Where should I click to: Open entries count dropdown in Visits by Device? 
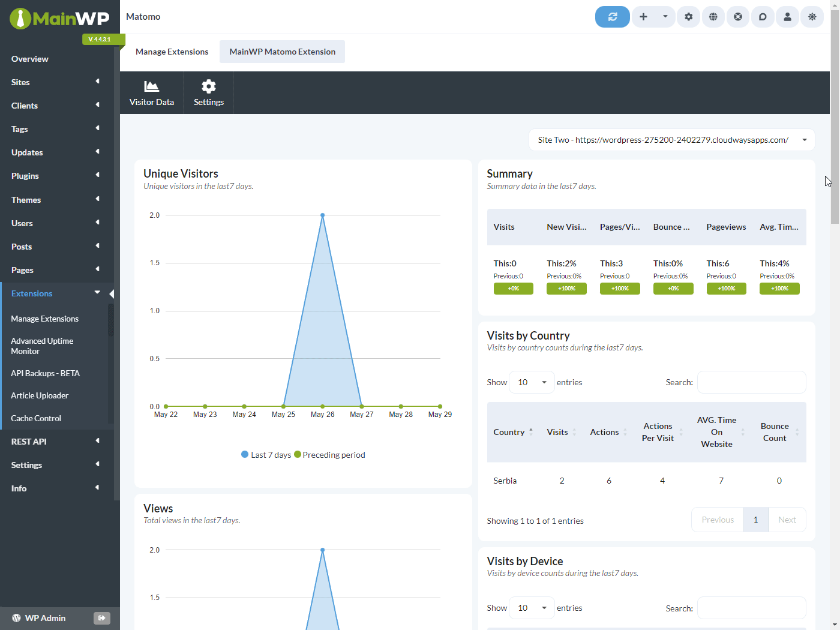(x=532, y=608)
